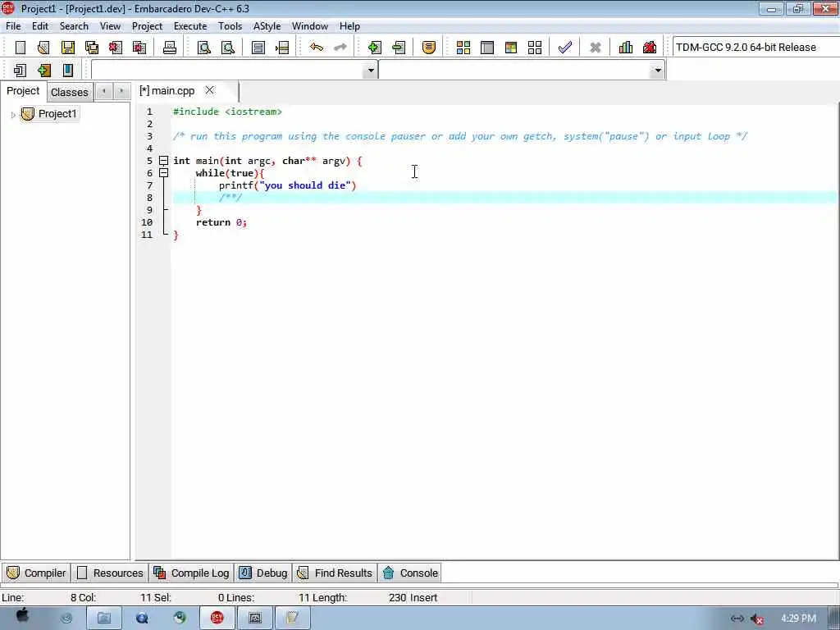
Task: Click the Open project or file icon
Action: [43, 48]
